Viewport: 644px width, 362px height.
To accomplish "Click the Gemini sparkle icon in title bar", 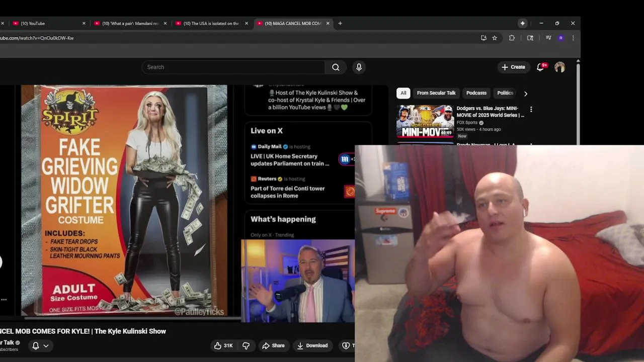I will pyautogui.click(x=523, y=23).
